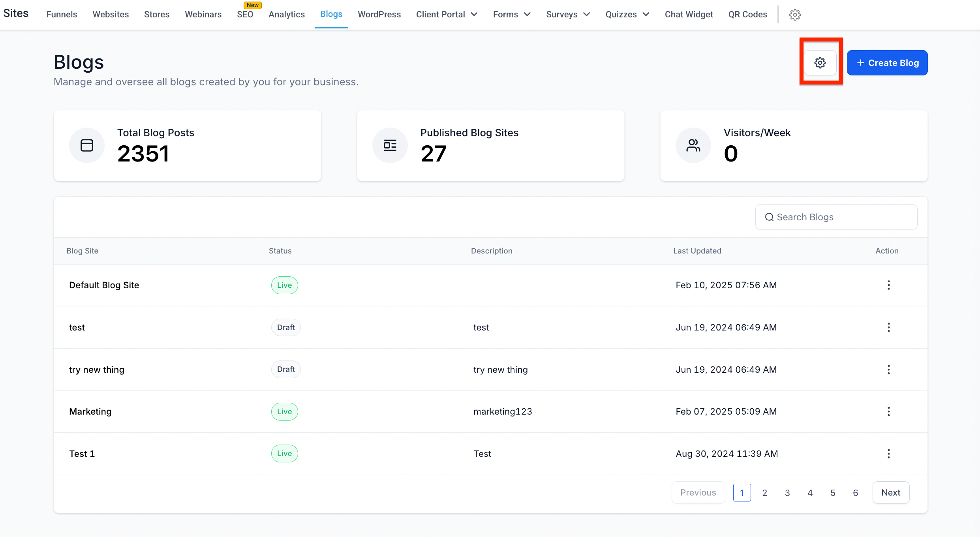Open blog settings gear next to Create Blog
Screen dimensions: 980x537
click(x=820, y=63)
